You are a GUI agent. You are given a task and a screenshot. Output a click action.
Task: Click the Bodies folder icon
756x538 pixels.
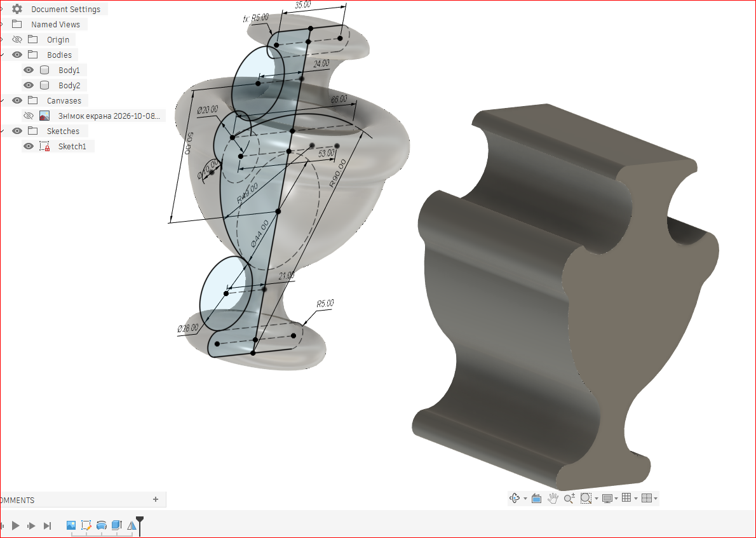pyautogui.click(x=33, y=55)
